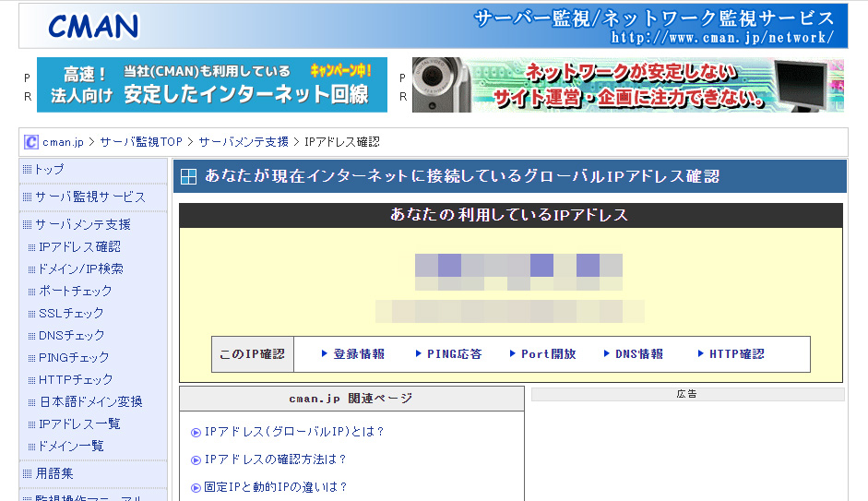The height and width of the screenshot is (501, 868).
Task: Click the arrow icon before PING応答
Action: [419, 353]
